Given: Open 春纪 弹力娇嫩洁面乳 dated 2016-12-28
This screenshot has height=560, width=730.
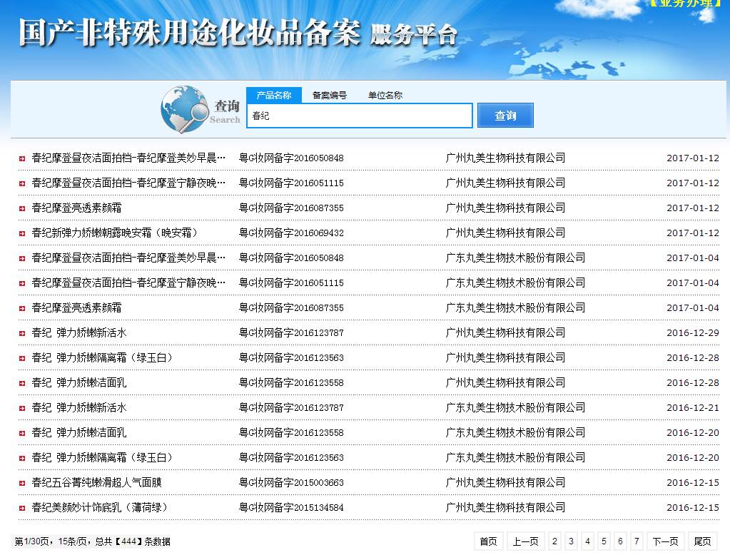Looking at the screenshot, I should [x=79, y=382].
